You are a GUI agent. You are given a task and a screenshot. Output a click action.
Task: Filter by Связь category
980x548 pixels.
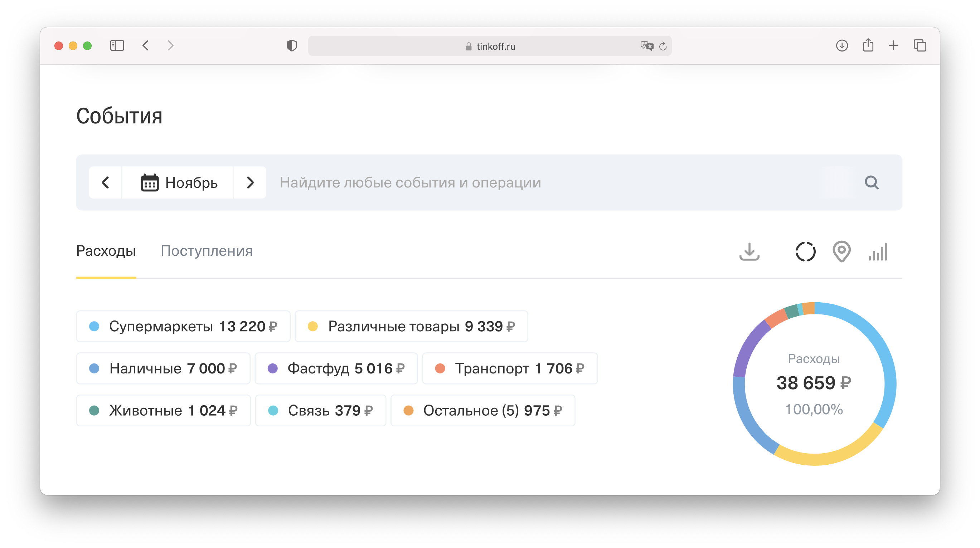pyautogui.click(x=320, y=410)
